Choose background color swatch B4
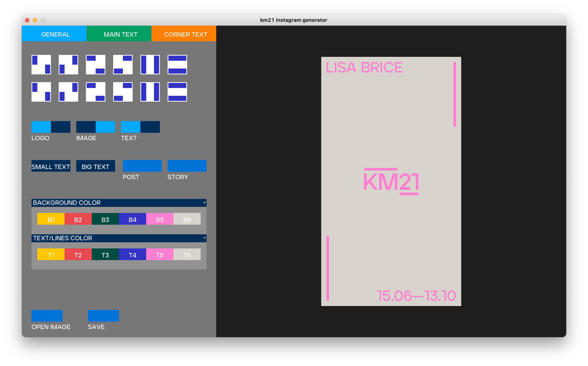588x366 pixels. [132, 219]
